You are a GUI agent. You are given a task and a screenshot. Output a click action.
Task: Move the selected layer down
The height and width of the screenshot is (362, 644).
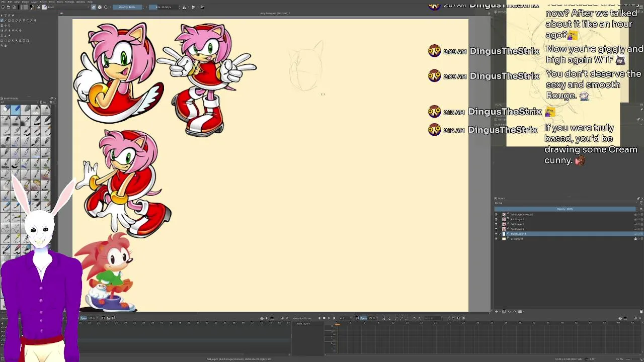pyautogui.click(x=509, y=311)
